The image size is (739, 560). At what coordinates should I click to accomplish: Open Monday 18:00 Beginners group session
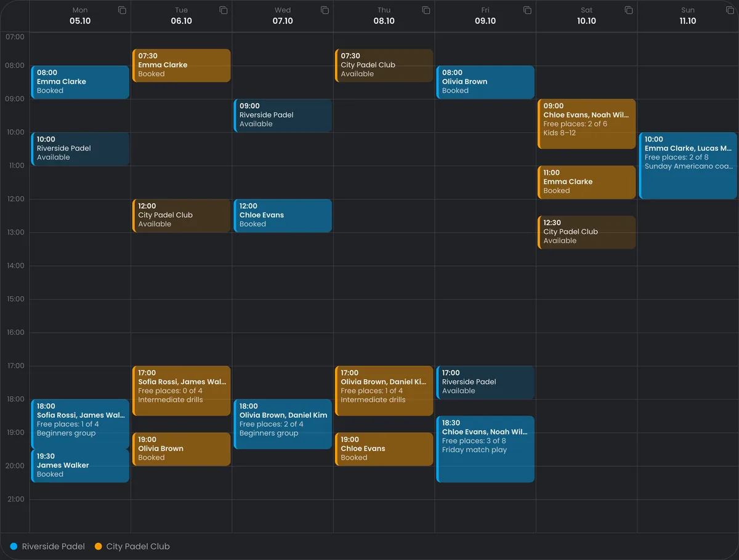pyautogui.click(x=80, y=424)
